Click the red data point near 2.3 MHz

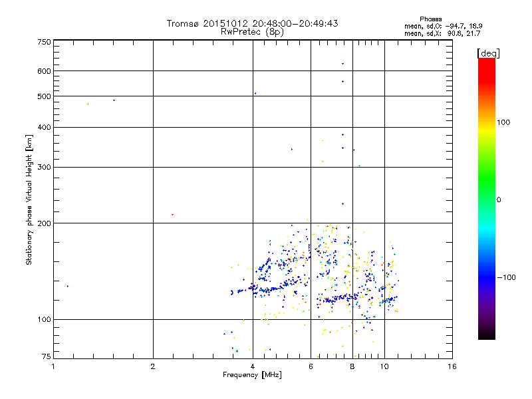(x=172, y=215)
